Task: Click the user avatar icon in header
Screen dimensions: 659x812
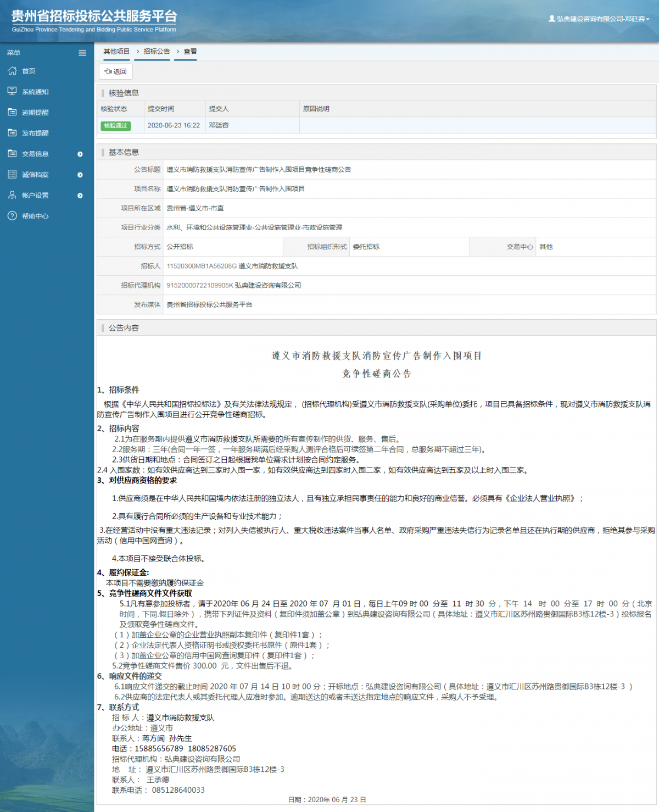Action: (x=551, y=17)
